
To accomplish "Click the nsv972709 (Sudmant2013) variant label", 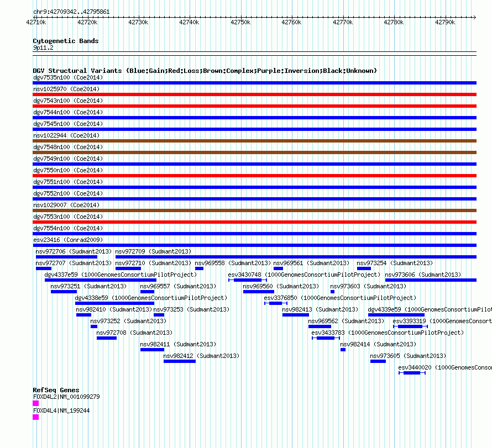I will (x=153, y=251).
